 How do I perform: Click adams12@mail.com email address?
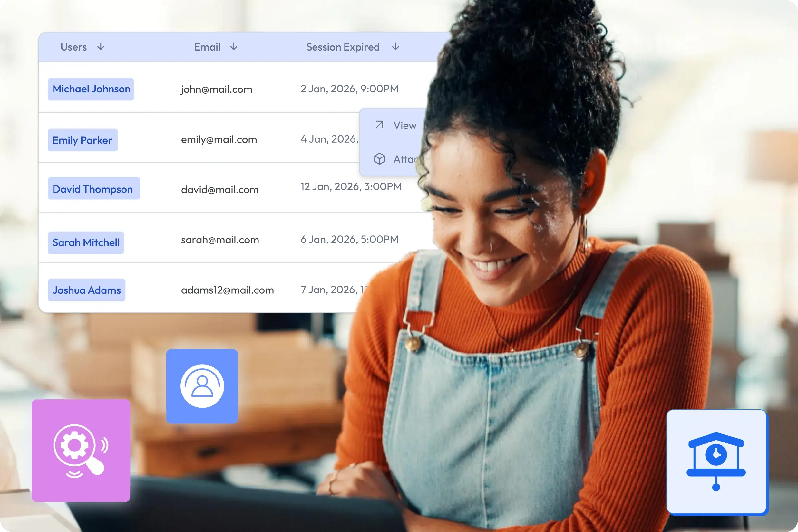click(x=227, y=290)
